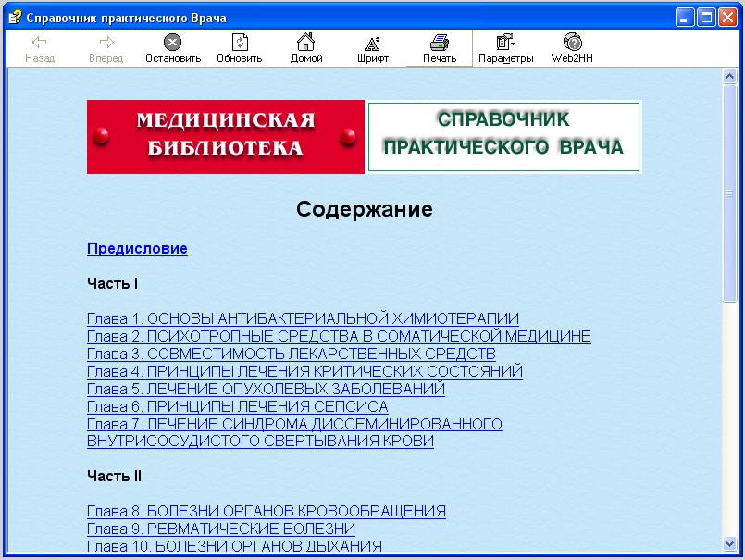Close the Справочник практического Врача window
This screenshot has width=745, height=560.
click(x=727, y=18)
